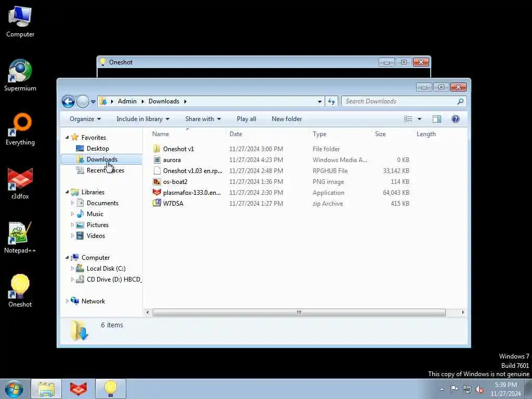Image resolution: width=532 pixels, height=399 pixels.
Task: Sort files by Name column header
Action: (x=188, y=134)
